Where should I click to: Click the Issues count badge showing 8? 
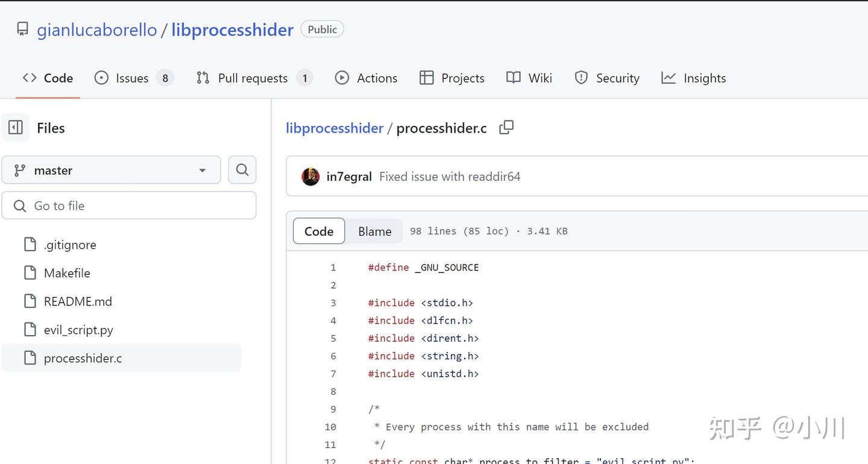click(165, 78)
